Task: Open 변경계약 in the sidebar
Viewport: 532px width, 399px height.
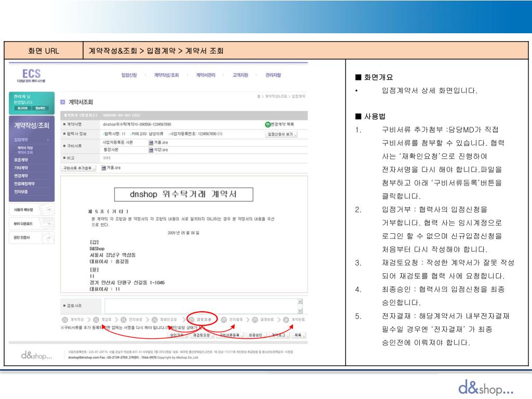Action: 21,176
